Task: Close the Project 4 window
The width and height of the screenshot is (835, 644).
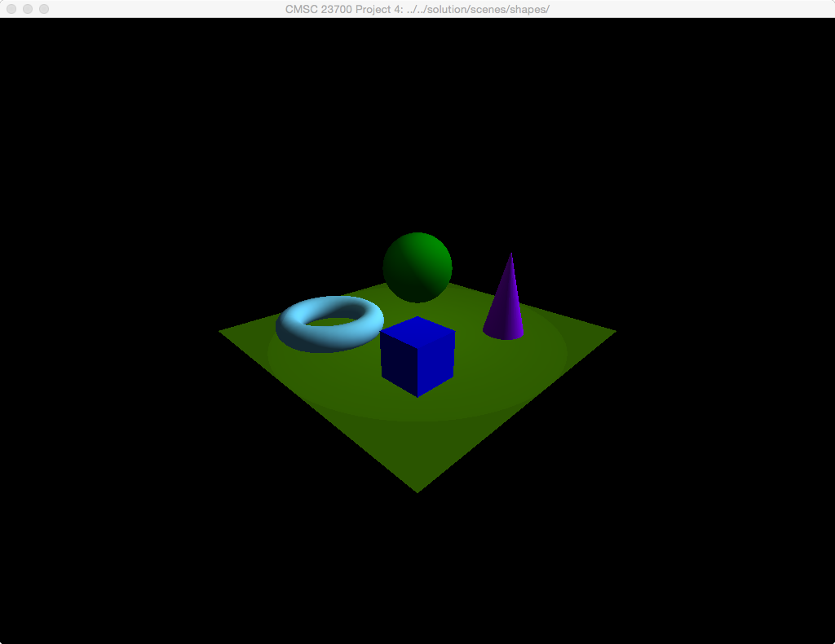Action: click(11, 9)
